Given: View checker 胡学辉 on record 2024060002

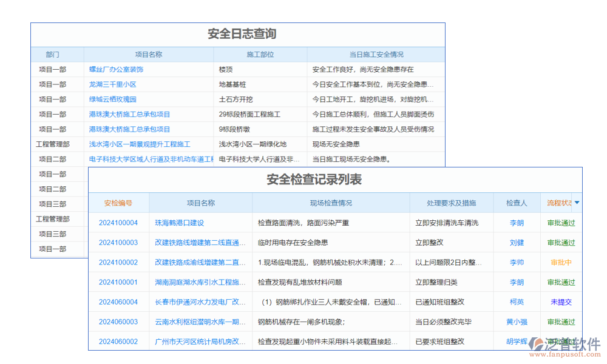Looking at the screenshot, I should point(517,342).
